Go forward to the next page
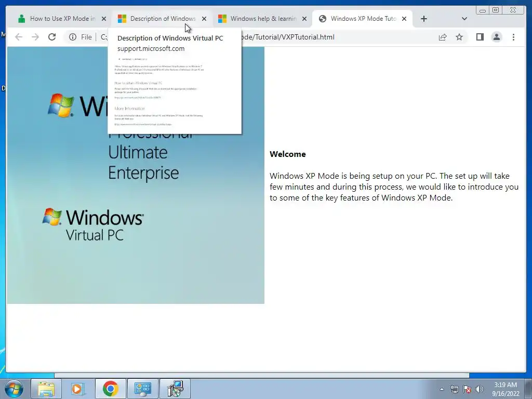Screen dimensions: 532x399 [x=35, y=37]
